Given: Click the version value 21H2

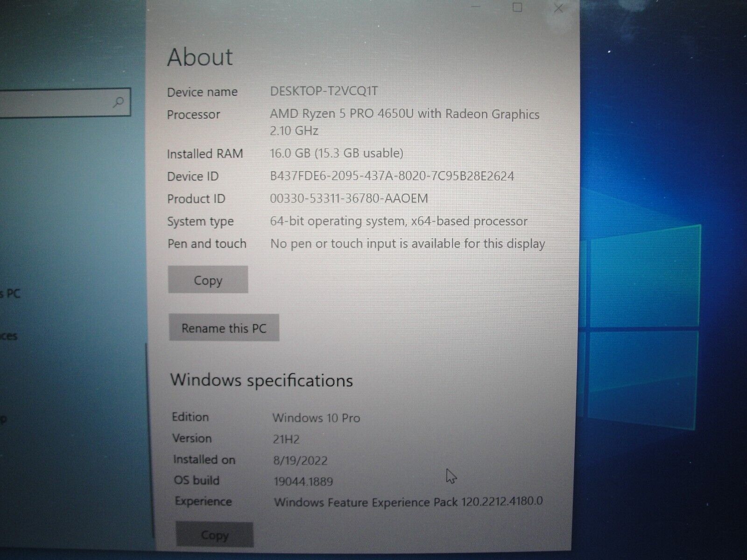Looking at the screenshot, I should (x=286, y=439).
